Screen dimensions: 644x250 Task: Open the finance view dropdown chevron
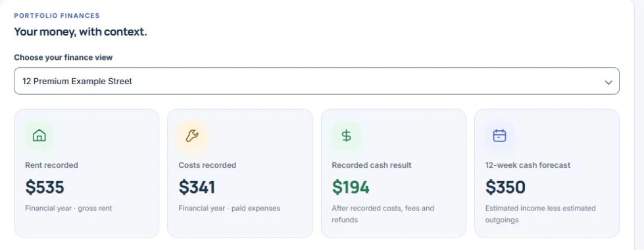608,82
